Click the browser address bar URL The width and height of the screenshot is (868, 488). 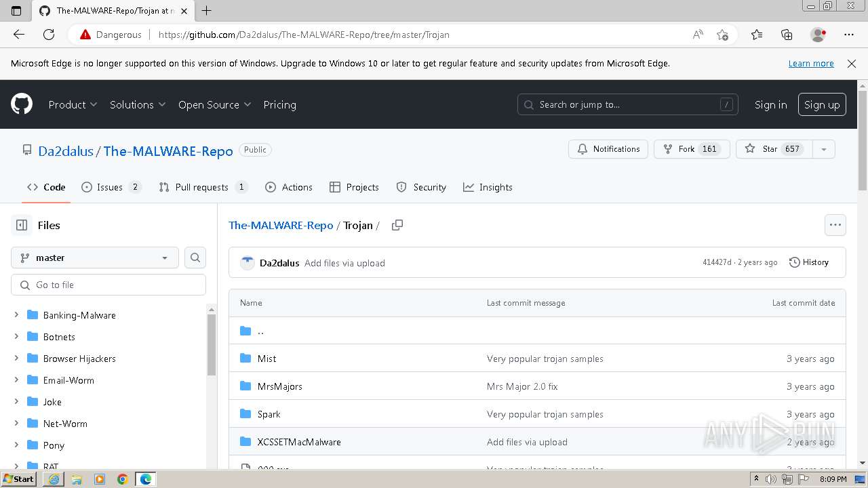pyautogui.click(x=304, y=35)
